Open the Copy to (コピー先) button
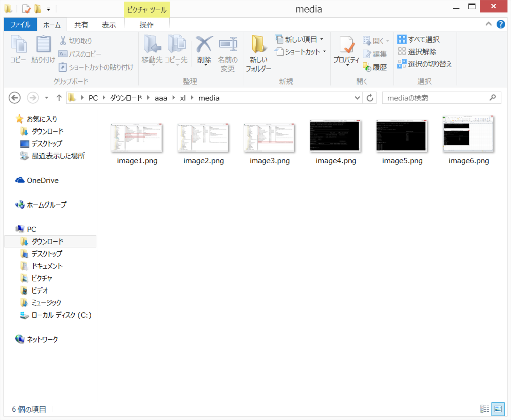The height and width of the screenshot is (420, 511). coord(176,50)
